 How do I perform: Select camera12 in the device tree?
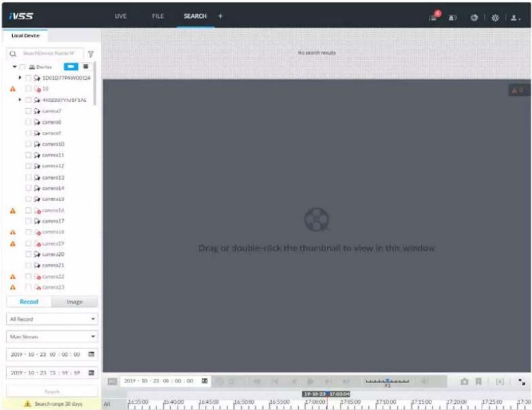[53, 166]
